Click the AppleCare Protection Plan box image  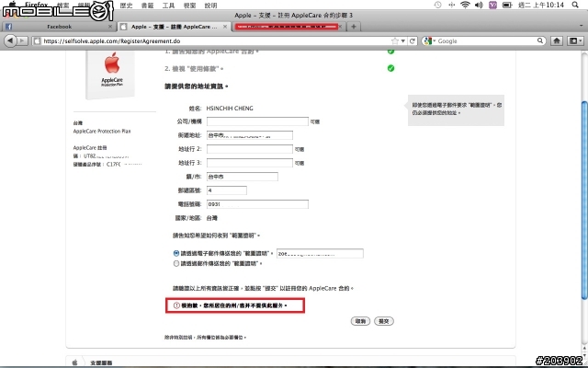click(x=110, y=75)
